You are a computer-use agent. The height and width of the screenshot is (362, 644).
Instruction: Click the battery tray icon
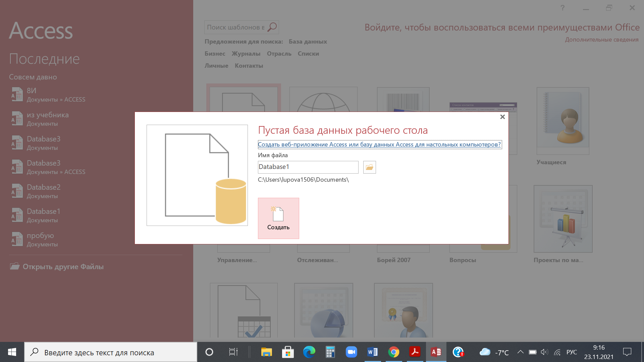(533, 352)
